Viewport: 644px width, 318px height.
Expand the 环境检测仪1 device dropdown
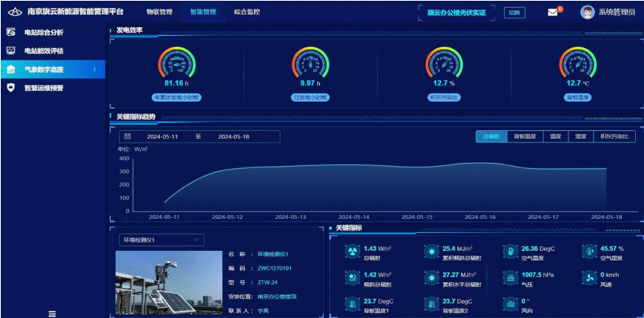(x=161, y=240)
